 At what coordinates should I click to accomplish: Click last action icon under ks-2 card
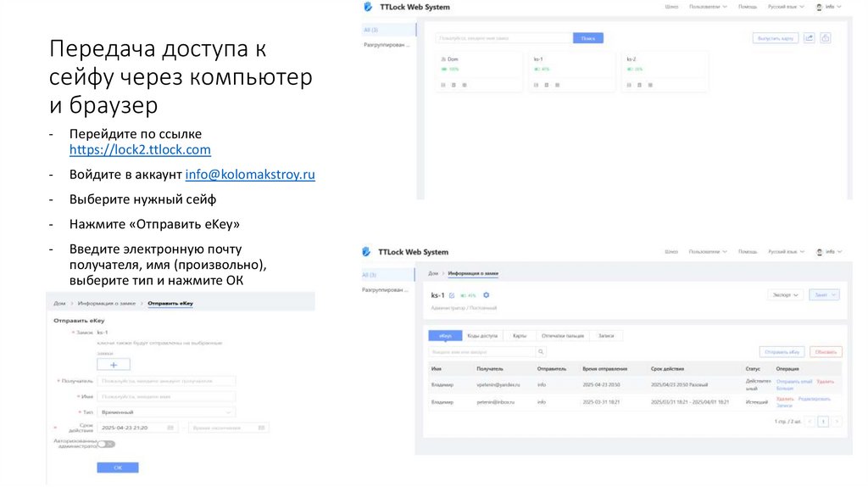(650, 85)
